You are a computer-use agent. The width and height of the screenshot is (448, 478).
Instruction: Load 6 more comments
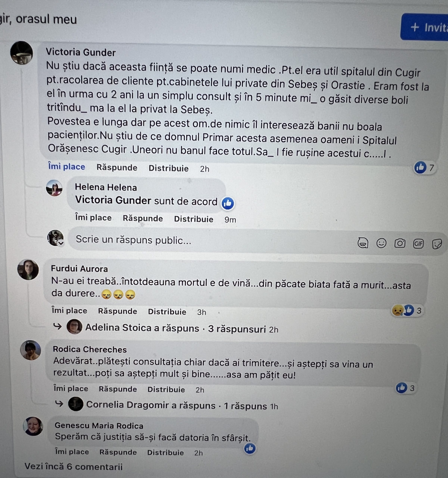(74, 466)
